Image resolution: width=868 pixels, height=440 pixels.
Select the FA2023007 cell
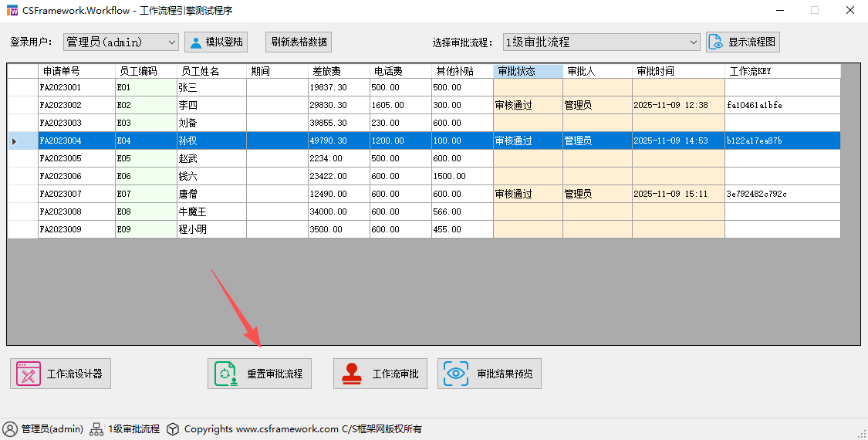click(x=76, y=194)
